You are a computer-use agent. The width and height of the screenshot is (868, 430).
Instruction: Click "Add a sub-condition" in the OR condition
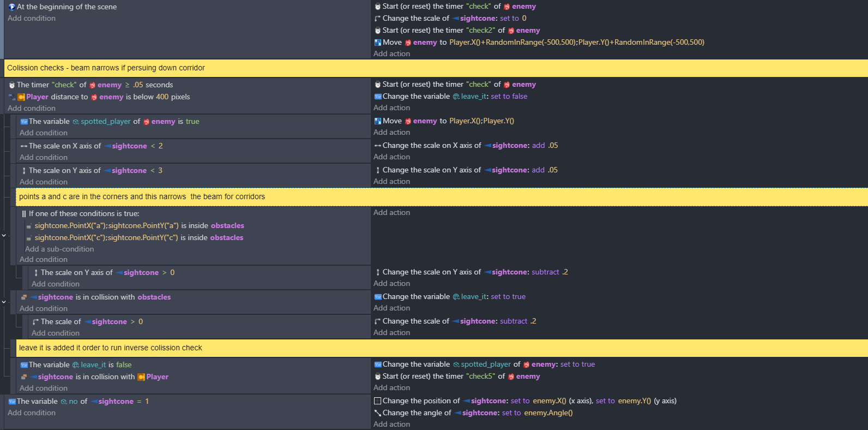59,249
